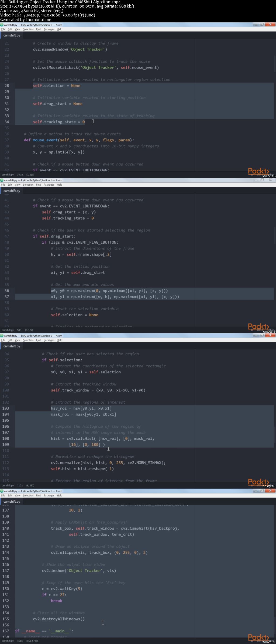Open File menu in frame timestamped 00:01:28
276x644 pixels.
3,29
